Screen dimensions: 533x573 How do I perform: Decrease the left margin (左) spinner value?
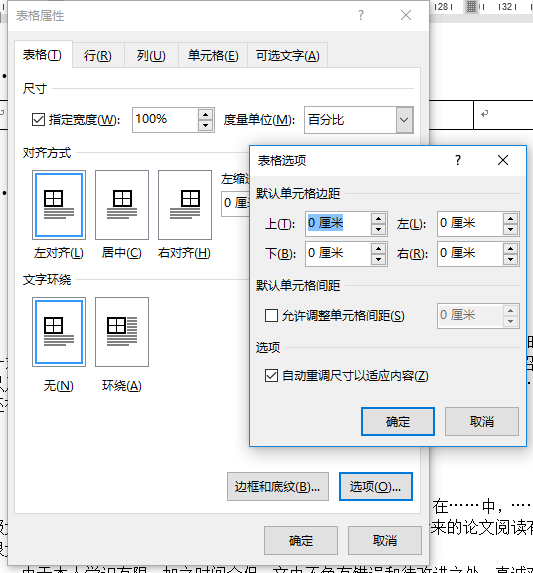coord(510,229)
